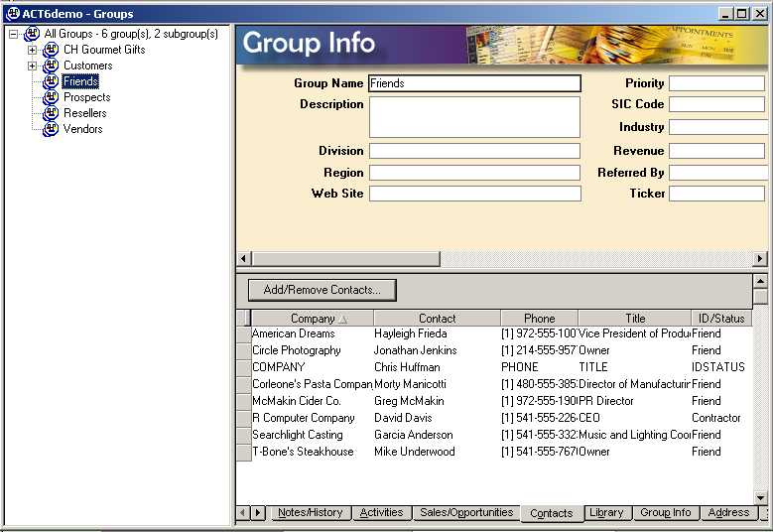Image resolution: width=773 pixels, height=532 pixels.
Task: Sort the list by Contact column
Action: pos(437,319)
